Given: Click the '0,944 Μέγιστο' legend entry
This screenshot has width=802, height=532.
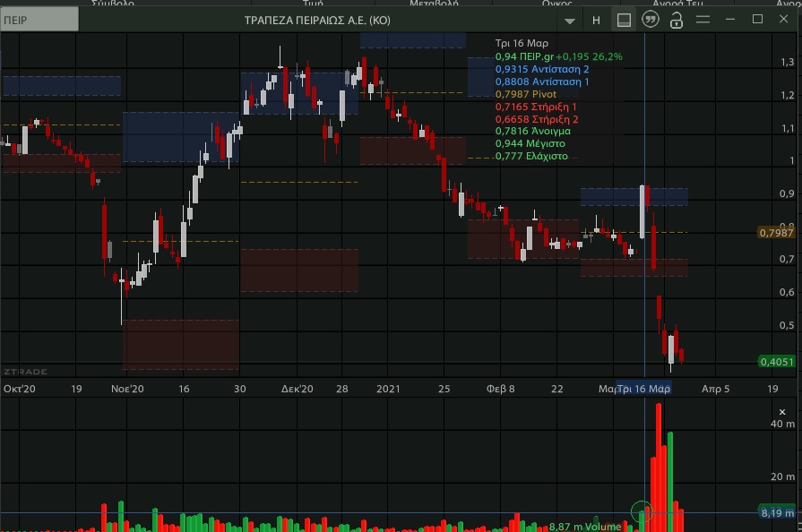Looking at the screenshot, I should coord(530,143).
